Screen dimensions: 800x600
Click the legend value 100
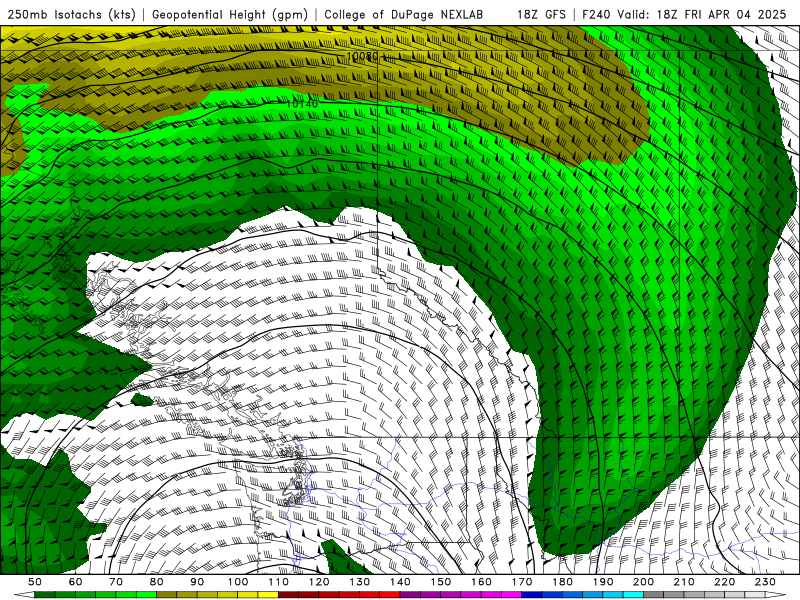238,582
